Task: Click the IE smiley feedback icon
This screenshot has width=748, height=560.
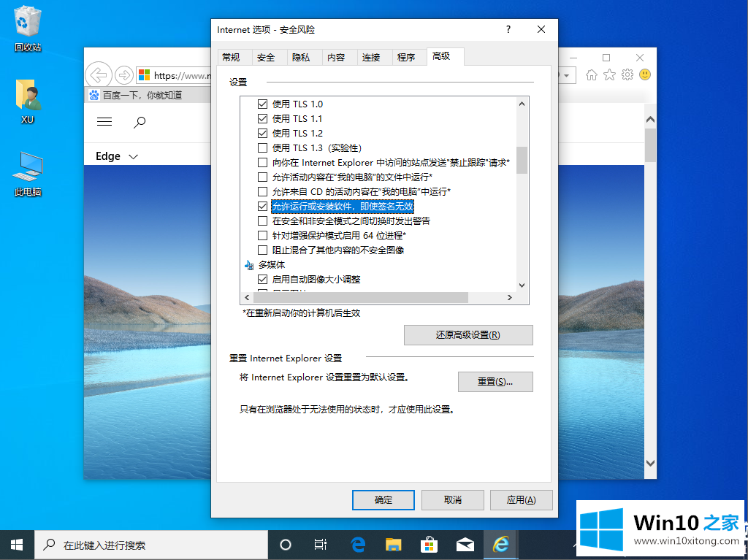Action: point(645,75)
